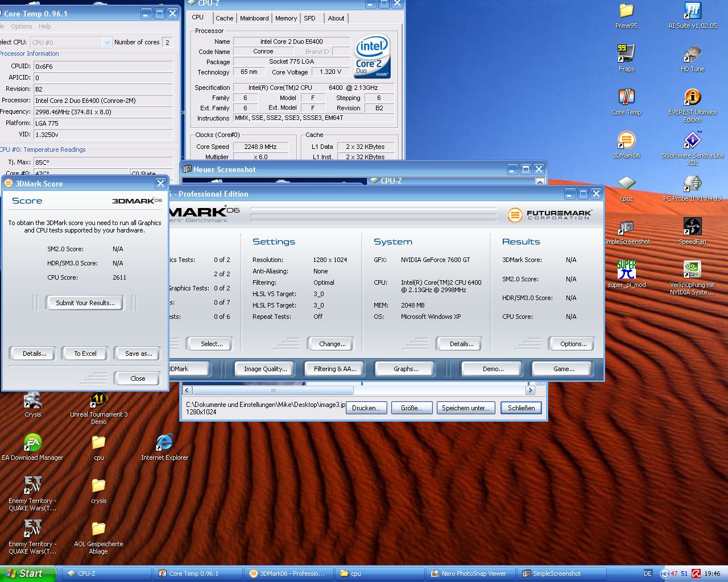Open the Windows Start menu

28,573
